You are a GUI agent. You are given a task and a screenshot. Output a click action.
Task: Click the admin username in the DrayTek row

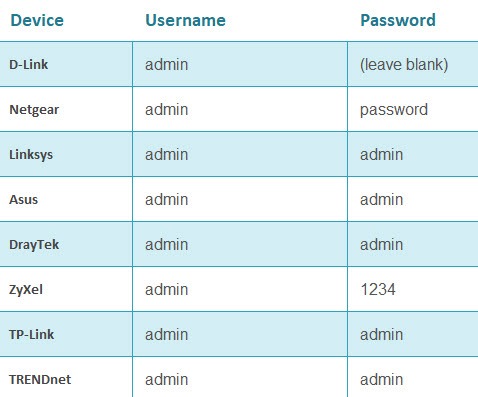[166, 244]
